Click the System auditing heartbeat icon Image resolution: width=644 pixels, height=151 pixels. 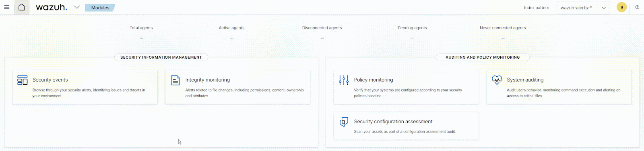(x=497, y=80)
